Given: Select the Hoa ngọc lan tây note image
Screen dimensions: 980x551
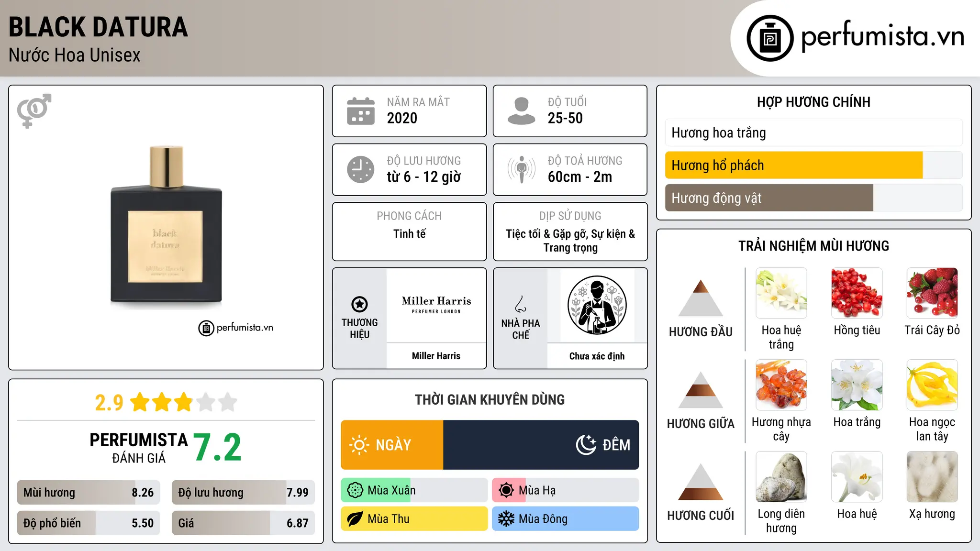Looking at the screenshot, I should [932, 385].
